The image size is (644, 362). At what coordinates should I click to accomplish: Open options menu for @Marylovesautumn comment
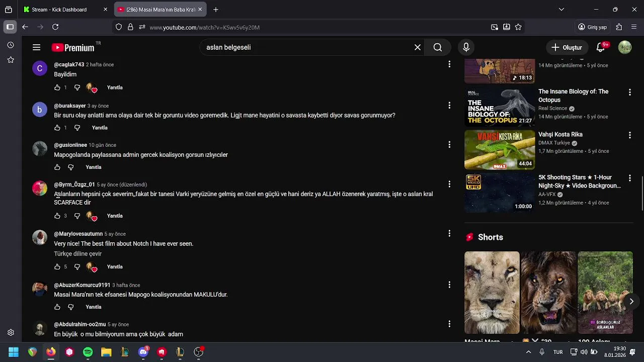click(449, 233)
